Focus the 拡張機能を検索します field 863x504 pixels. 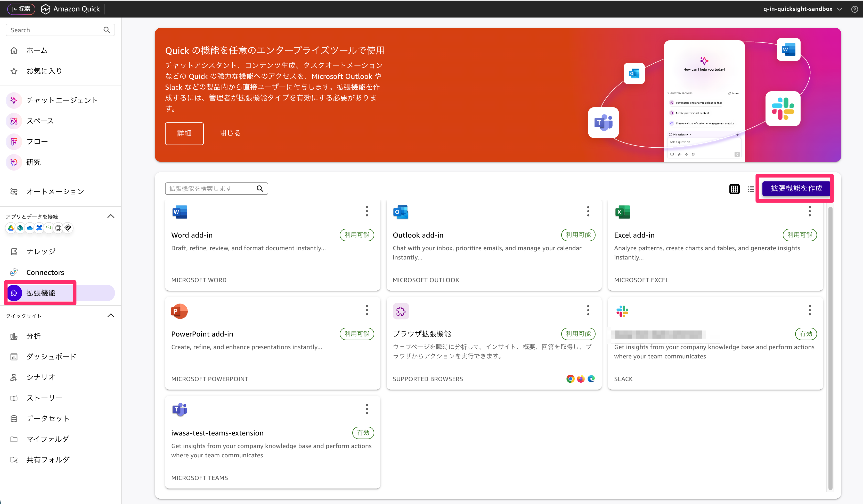(x=216, y=189)
